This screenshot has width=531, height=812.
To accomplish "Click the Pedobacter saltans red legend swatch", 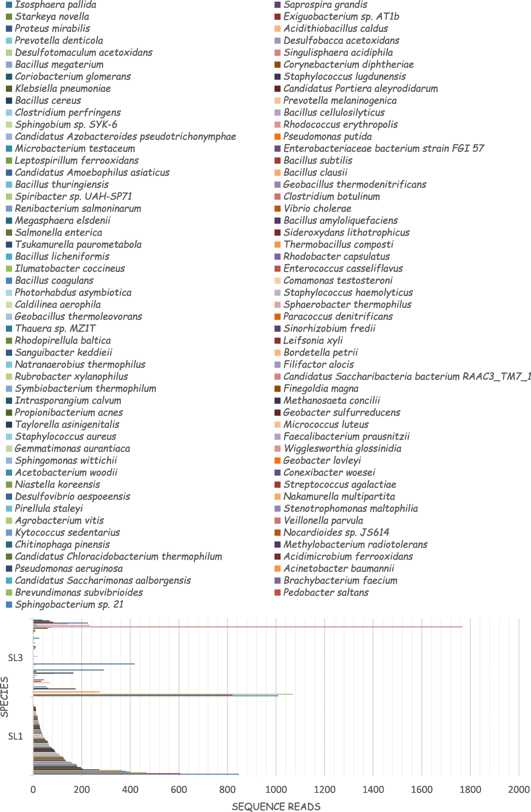I will click(x=277, y=593).
